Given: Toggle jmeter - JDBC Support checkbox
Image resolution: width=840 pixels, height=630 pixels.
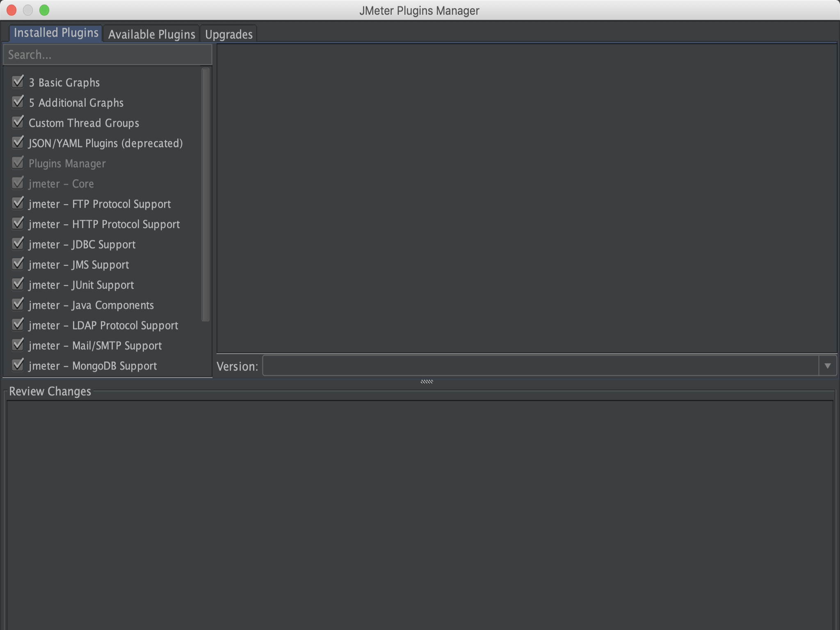Looking at the screenshot, I should click(18, 244).
